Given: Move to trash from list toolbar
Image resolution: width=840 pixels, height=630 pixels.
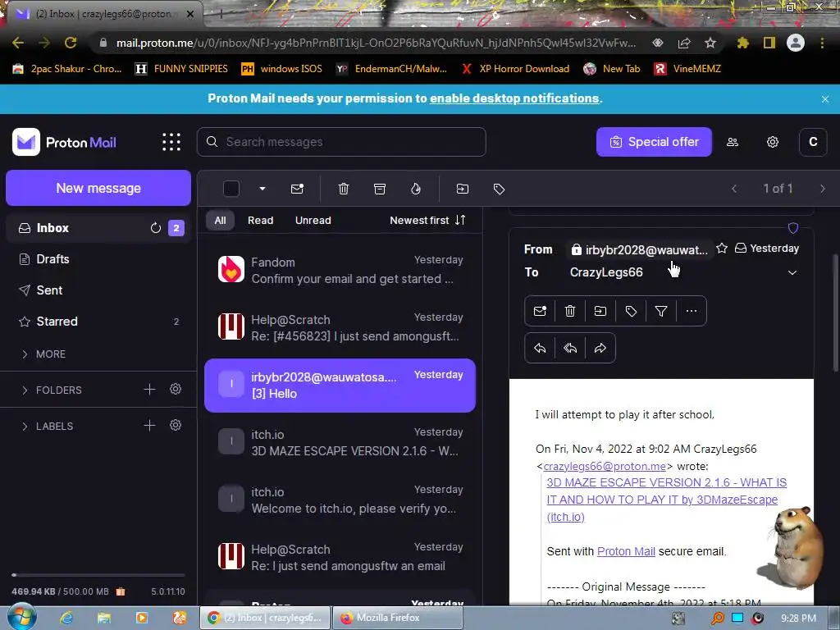Looking at the screenshot, I should [344, 189].
